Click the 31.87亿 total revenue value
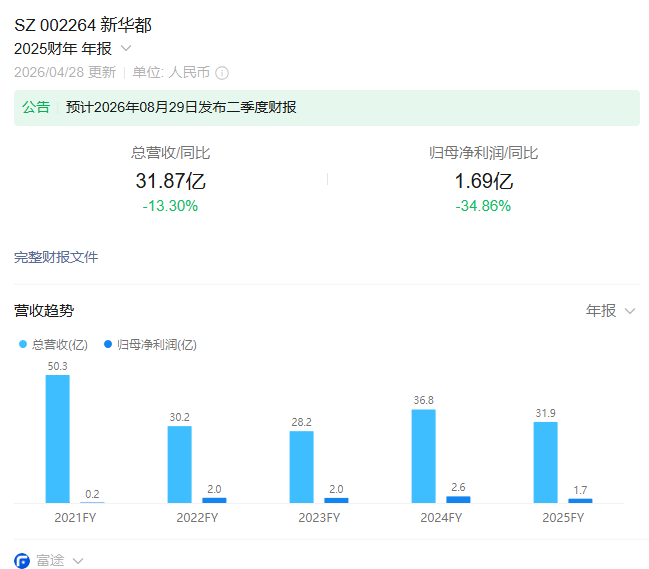649x569 pixels. pos(171,181)
